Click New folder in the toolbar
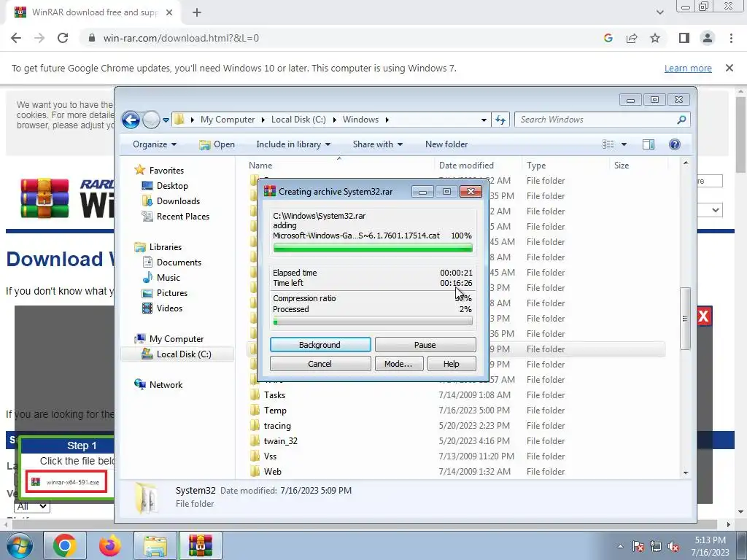 click(x=446, y=144)
